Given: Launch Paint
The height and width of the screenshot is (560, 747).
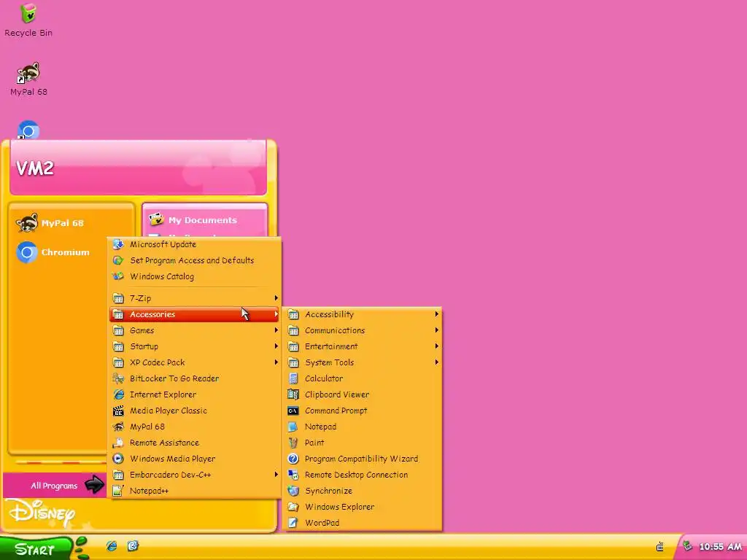Looking at the screenshot, I should [x=362, y=443].
